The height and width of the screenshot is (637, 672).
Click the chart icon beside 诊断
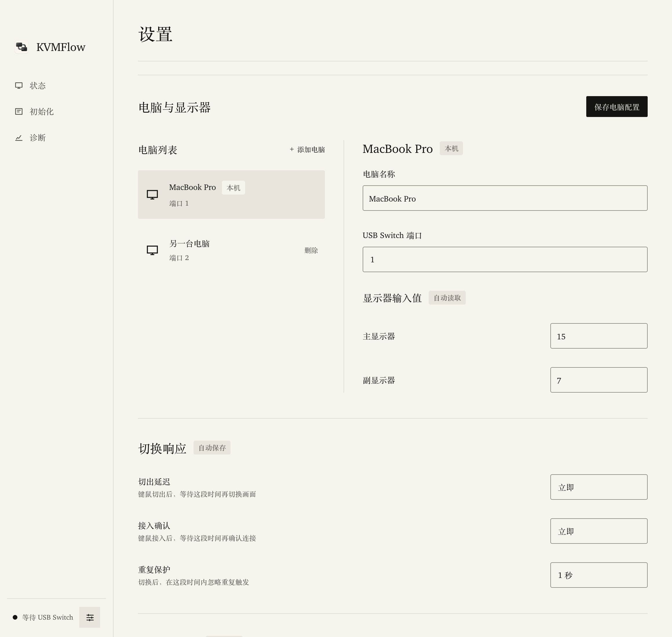click(x=19, y=138)
